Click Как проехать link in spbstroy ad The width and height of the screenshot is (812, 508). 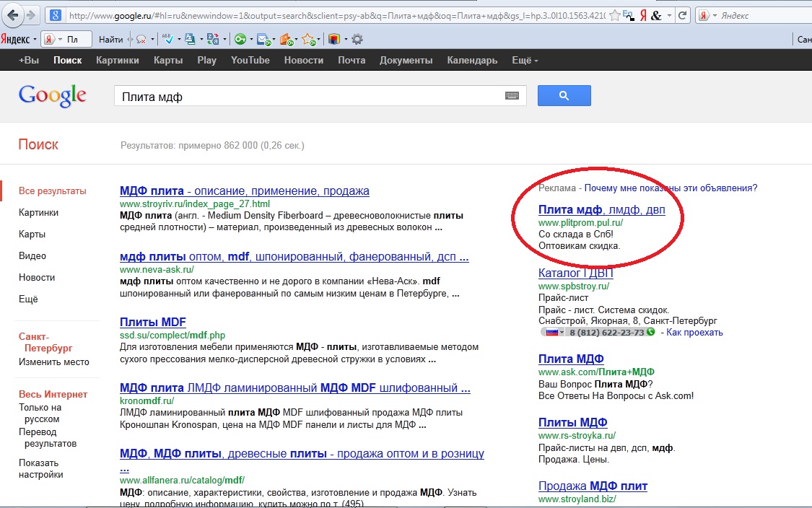694,333
